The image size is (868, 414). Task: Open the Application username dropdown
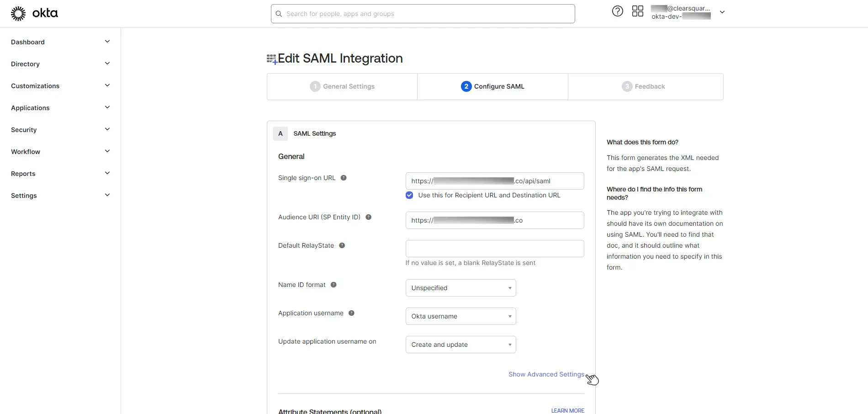[x=460, y=316]
